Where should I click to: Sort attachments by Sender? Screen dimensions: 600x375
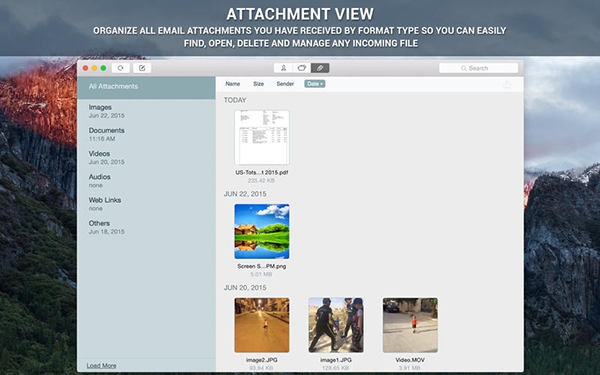pyautogui.click(x=285, y=84)
